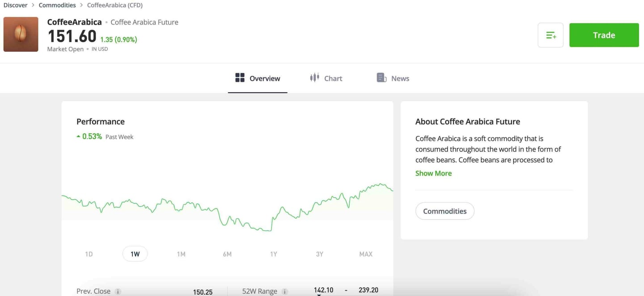Click the Overview grid icon
The width and height of the screenshot is (644, 296).
240,78
